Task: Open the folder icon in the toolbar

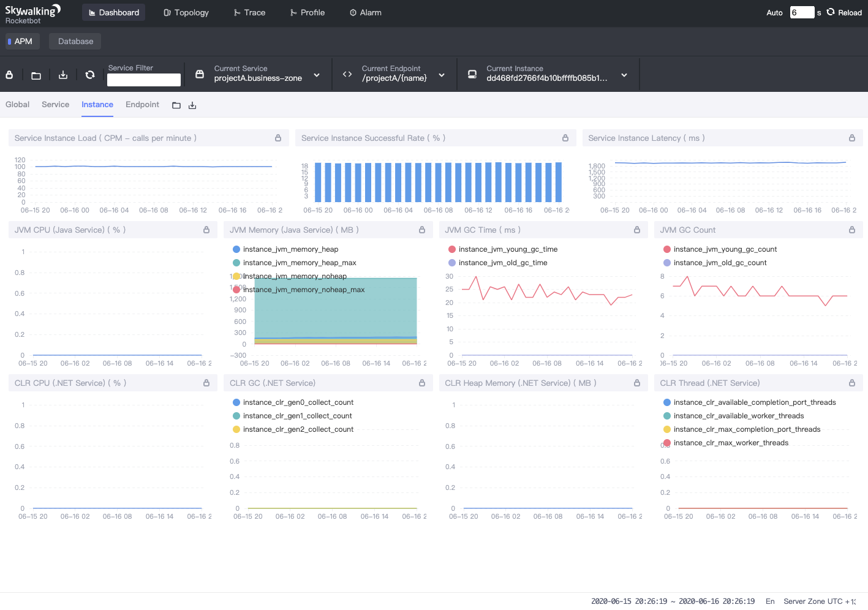Action: [36, 75]
